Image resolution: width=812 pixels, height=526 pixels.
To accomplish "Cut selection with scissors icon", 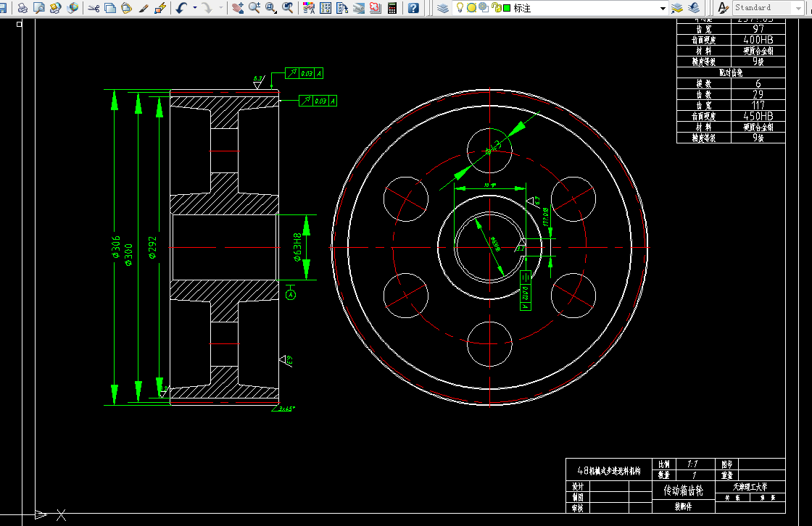I will coord(94,8).
